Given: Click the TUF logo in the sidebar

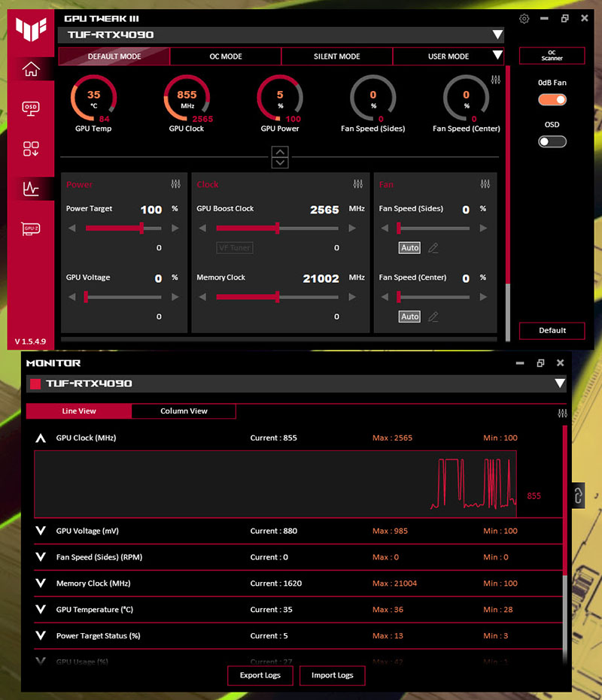Looking at the screenshot, I should click(31, 29).
